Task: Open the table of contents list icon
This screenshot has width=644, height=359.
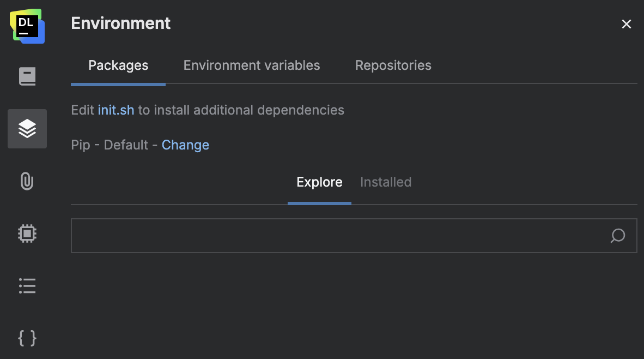Action: tap(27, 286)
